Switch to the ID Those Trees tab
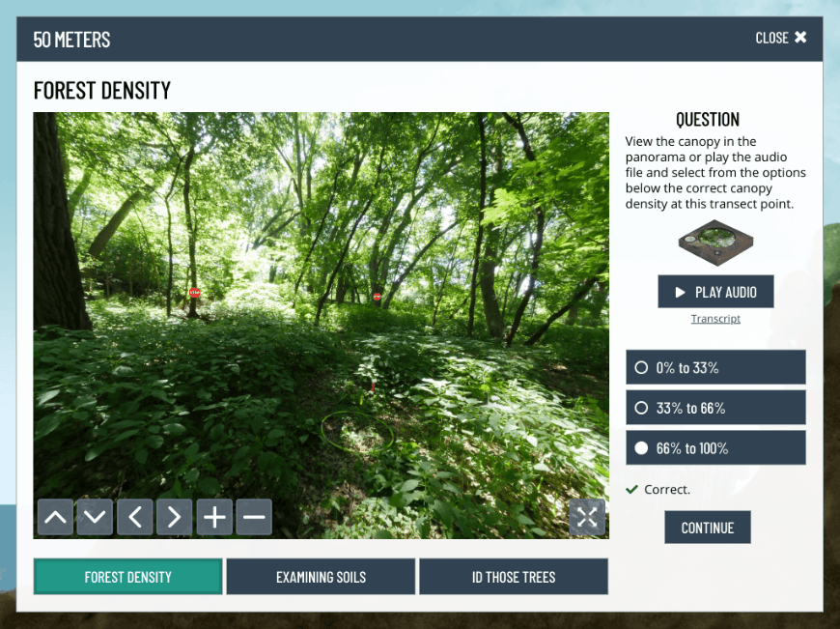Screen dimensions: 840x629 tap(513, 576)
